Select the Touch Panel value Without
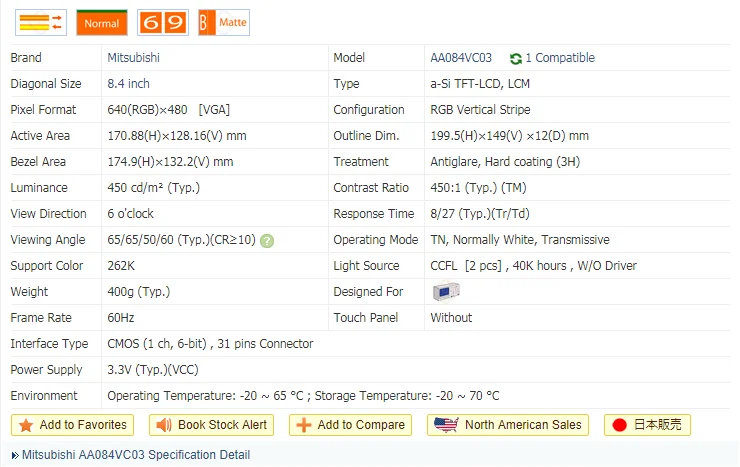Image resolution: width=740 pixels, height=467 pixels. [x=451, y=317]
